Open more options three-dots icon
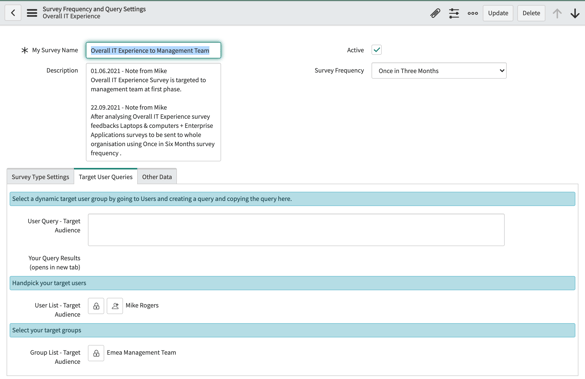Viewport: 585px width, 379px height. coord(473,13)
